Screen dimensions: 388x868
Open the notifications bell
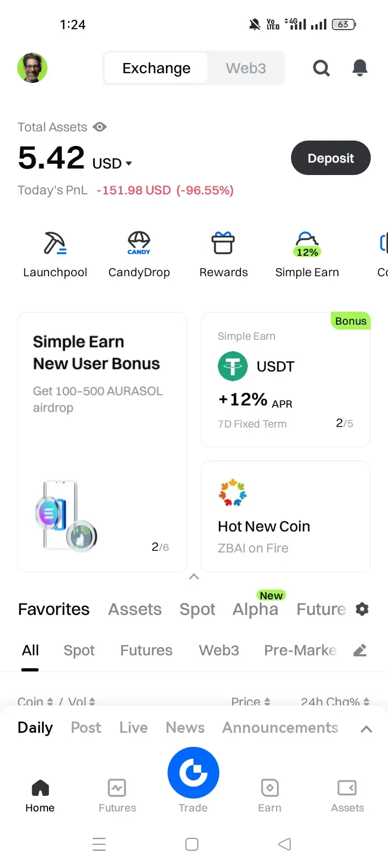(x=360, y=68)
